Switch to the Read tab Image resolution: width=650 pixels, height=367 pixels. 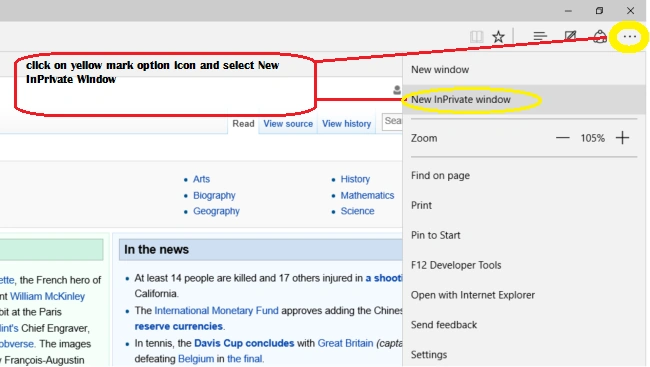click(x=243, y=124)
